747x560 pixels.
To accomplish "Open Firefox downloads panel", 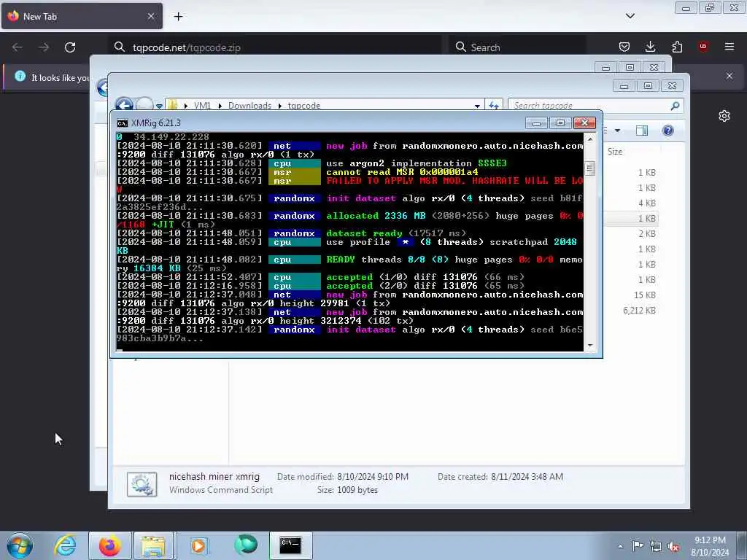I will 650,47.
